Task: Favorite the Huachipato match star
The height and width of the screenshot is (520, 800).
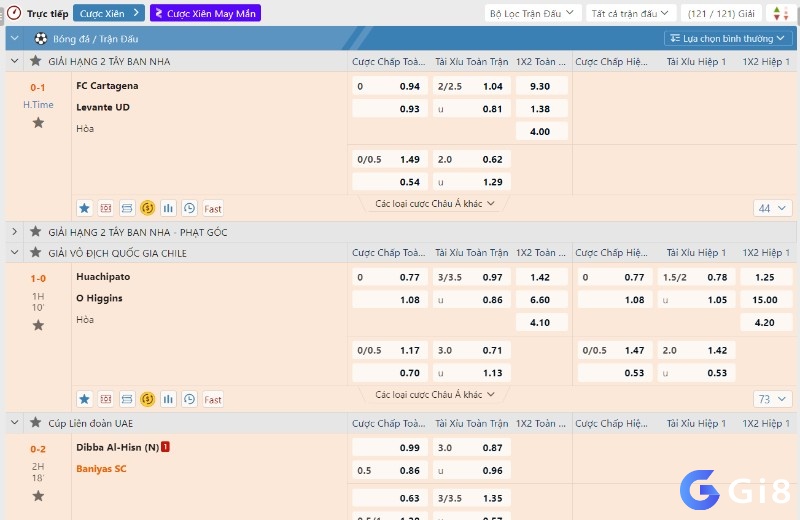Action: 38,325
